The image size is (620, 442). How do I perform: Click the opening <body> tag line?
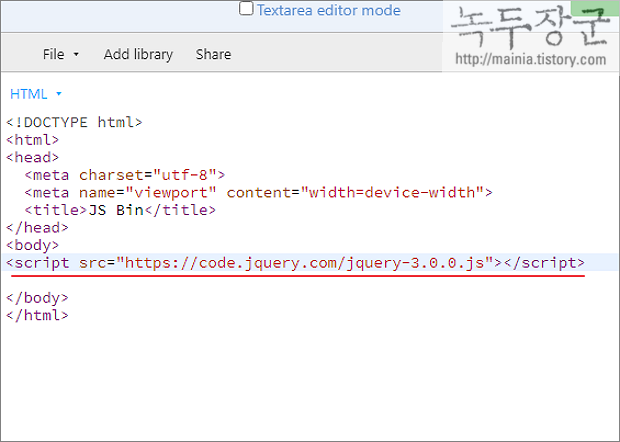tap(32, 245)
